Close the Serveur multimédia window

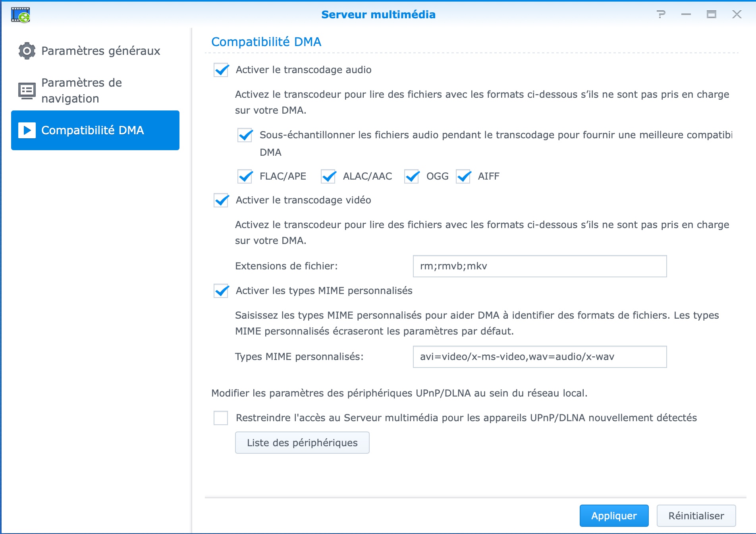737,15
